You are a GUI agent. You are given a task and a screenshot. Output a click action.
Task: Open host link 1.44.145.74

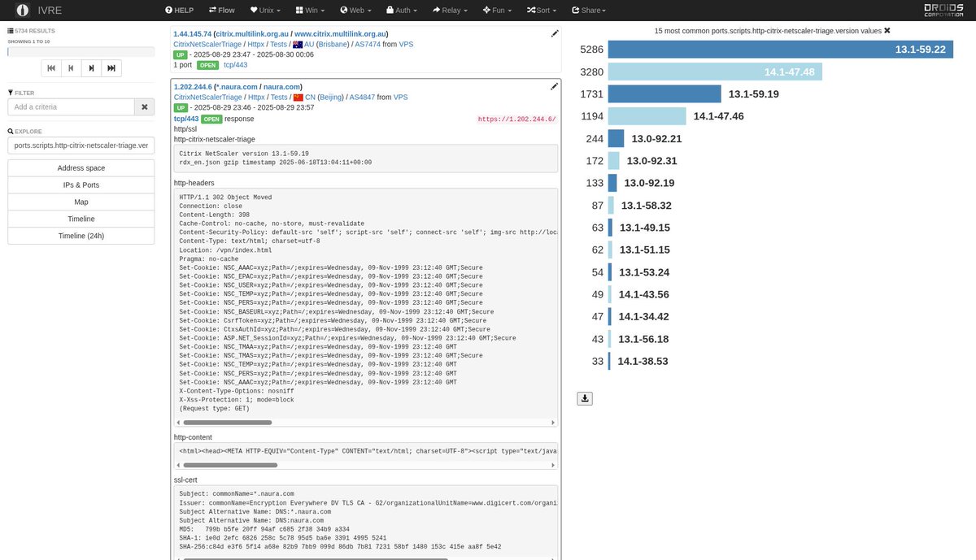(192, 34)
